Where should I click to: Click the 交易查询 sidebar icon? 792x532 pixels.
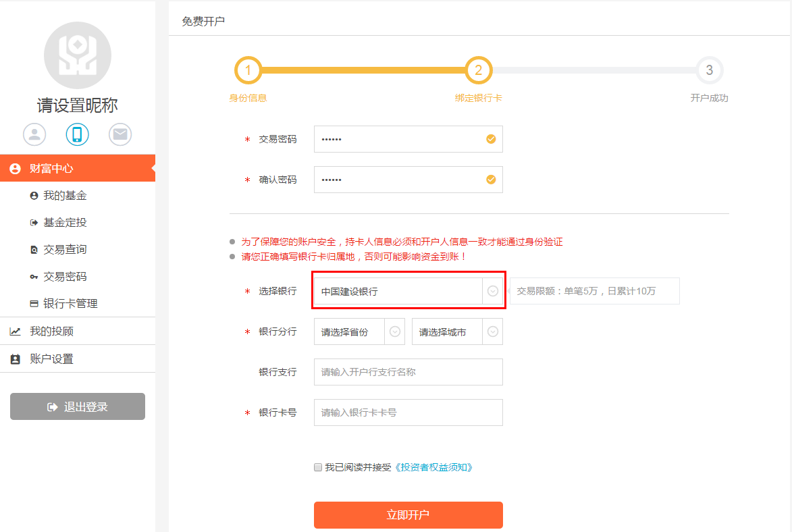[34, 249]
